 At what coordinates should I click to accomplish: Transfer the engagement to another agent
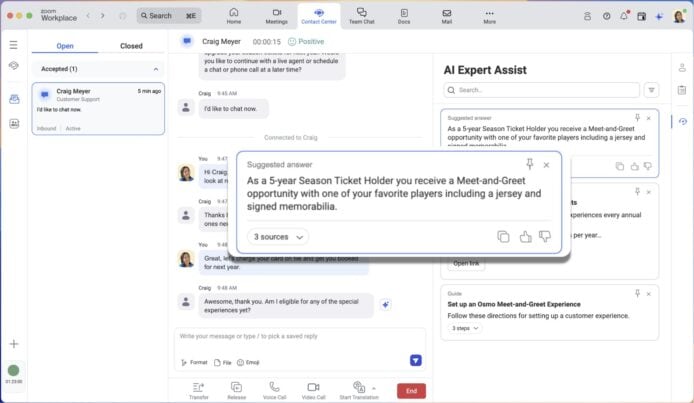pos(199,390)
